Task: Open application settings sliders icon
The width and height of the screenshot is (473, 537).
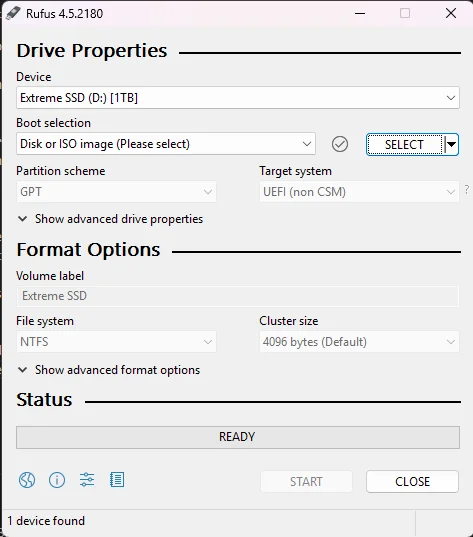Action: point(87,480)
